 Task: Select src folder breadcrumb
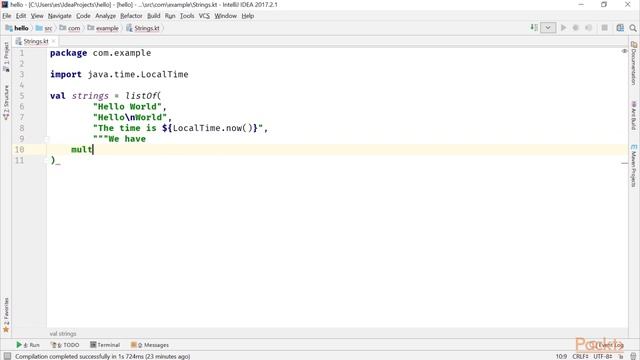click(x=44, y=28)
